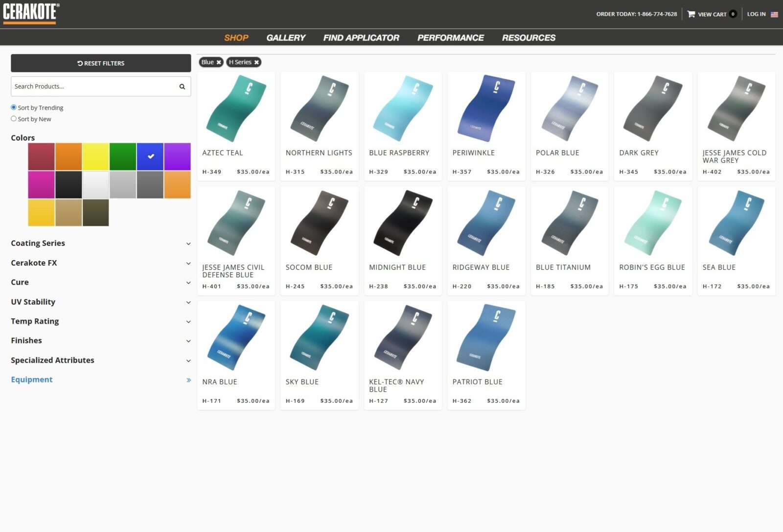
Task: Select Sort by Trending radio button
Action: click(x=14, y=108)
